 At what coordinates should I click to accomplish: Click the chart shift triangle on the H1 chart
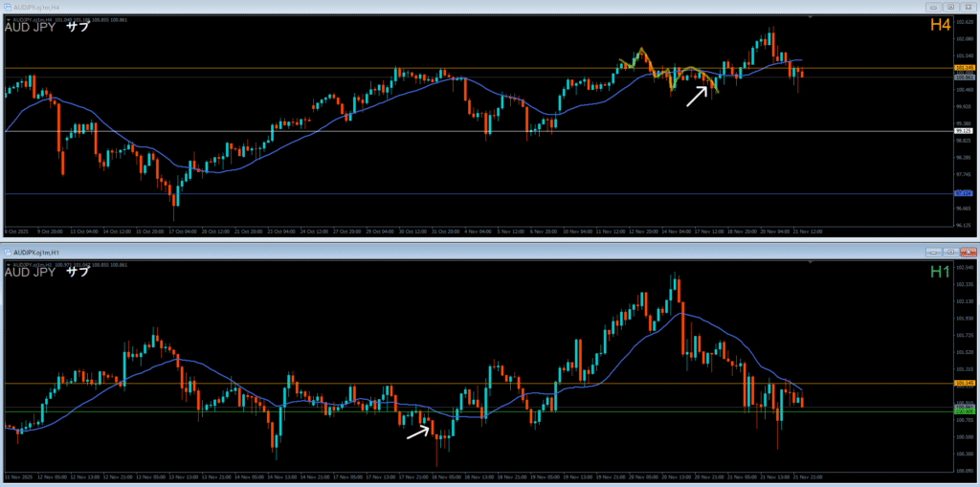tap(810, 264)
